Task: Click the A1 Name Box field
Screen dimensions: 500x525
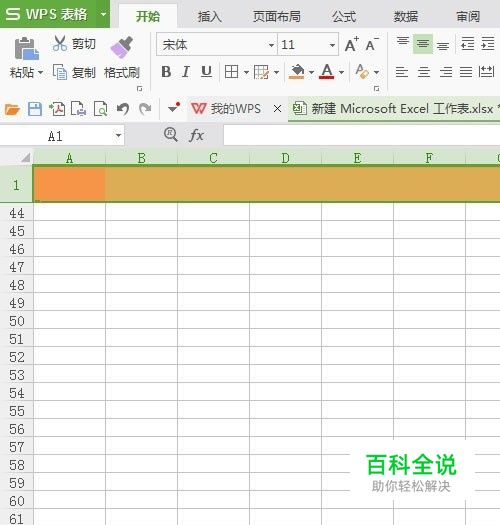Action: [x=55, y=136]
